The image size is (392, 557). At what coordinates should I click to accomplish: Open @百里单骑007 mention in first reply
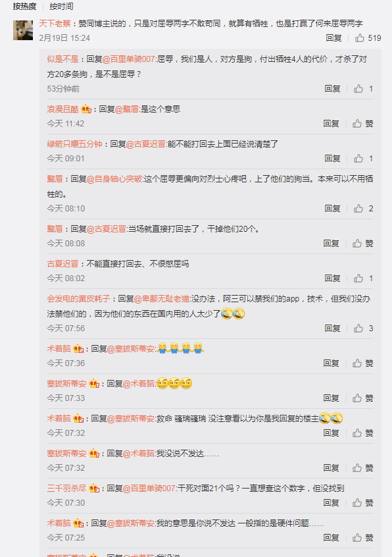point(129,59)
